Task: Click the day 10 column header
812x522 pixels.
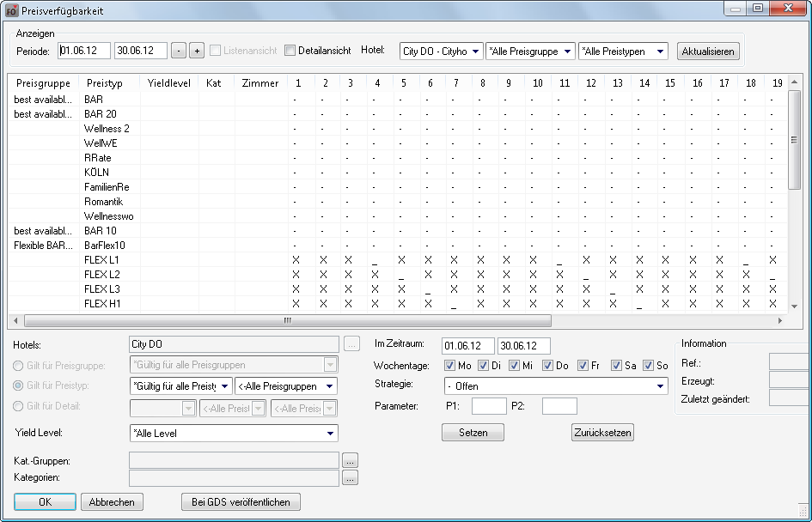Action: tap(538, 82)
